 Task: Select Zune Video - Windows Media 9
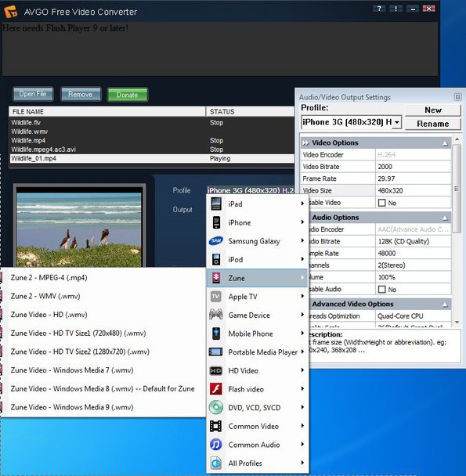[103, 407]
